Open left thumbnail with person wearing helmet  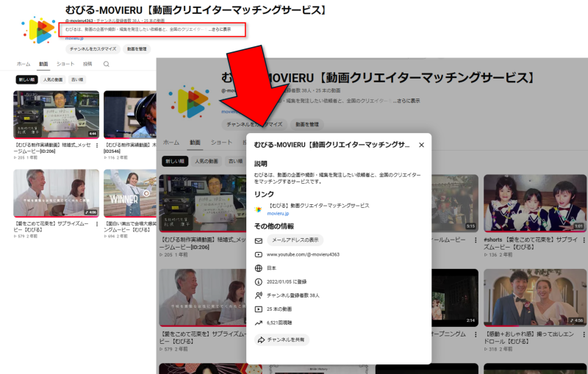pos(130,115)
